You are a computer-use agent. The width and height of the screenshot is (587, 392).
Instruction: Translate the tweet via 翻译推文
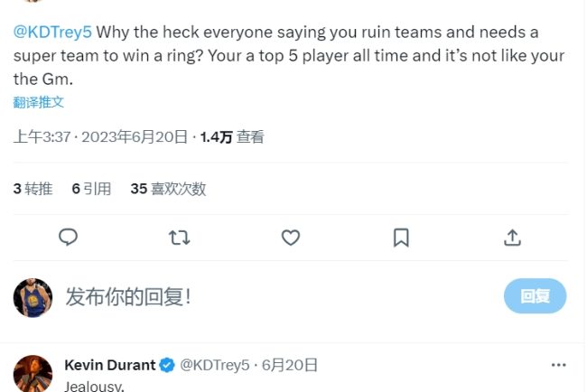38,102
